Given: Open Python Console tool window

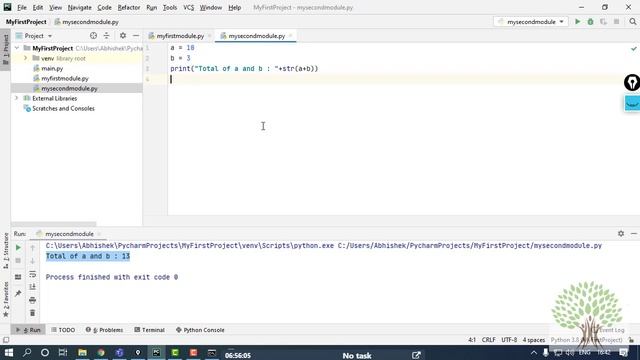Looking at the screenshot, I should (200, 330).
